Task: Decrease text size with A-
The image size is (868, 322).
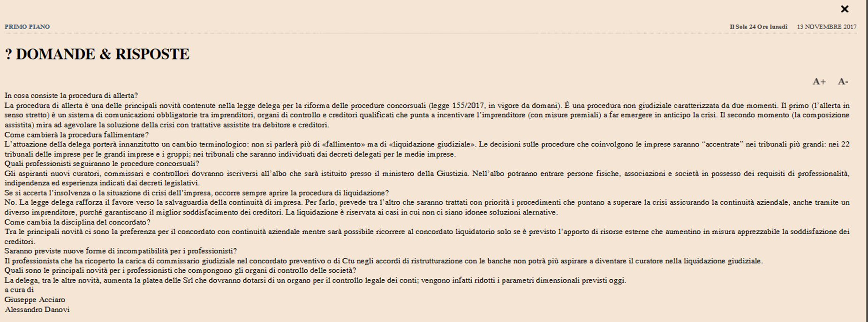Action: 843,82
